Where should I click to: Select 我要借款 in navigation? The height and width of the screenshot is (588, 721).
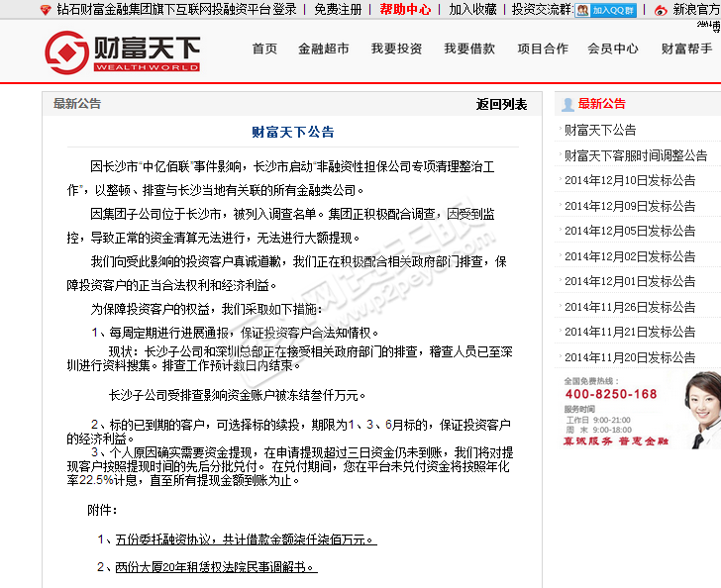coord(469,49)
